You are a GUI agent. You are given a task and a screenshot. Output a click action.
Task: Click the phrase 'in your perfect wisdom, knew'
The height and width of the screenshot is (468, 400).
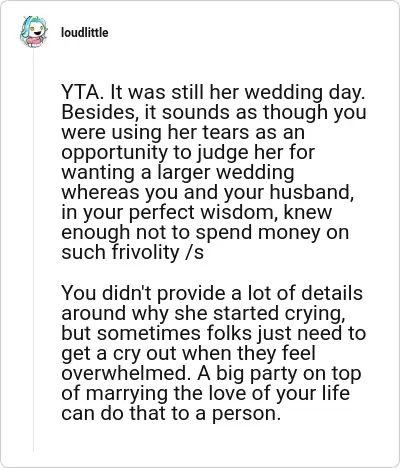[x=197, y=212]
